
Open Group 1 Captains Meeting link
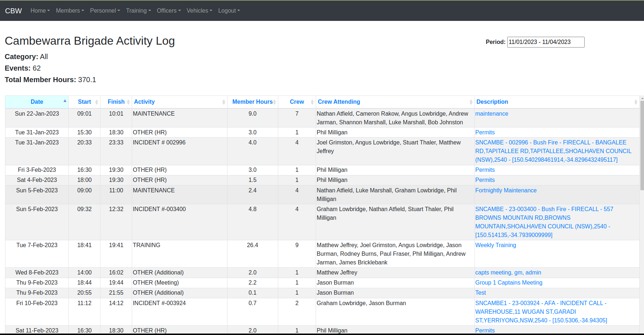point(509,283)
